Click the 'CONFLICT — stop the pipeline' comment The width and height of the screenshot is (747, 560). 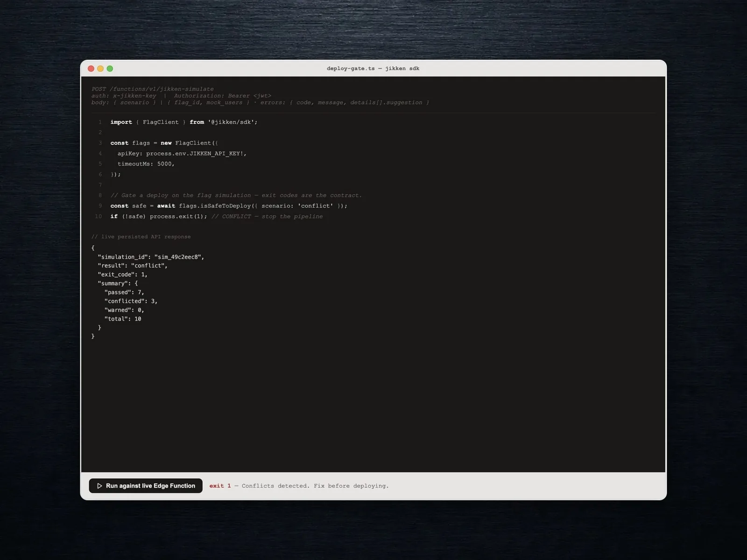[267, 217]
